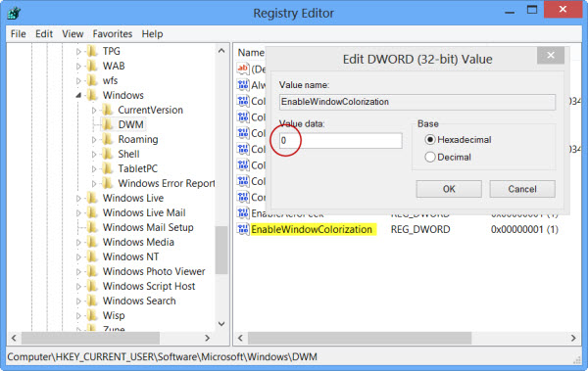Click the Windows folder icon

[92, 95]
